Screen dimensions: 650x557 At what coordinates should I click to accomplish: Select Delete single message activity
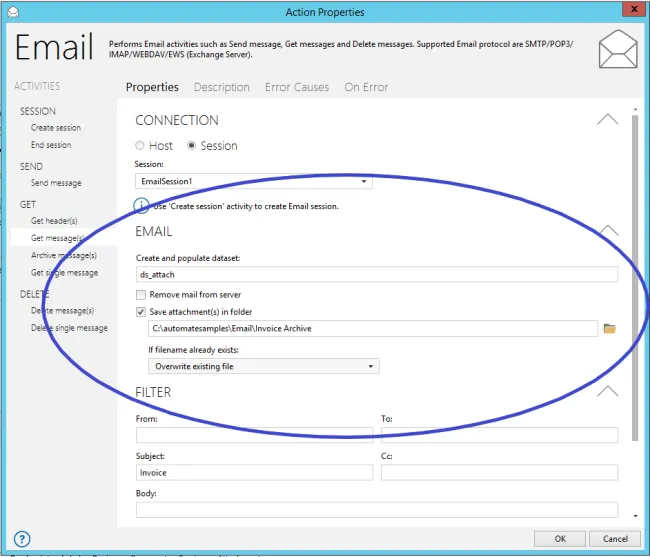point(69,328)
